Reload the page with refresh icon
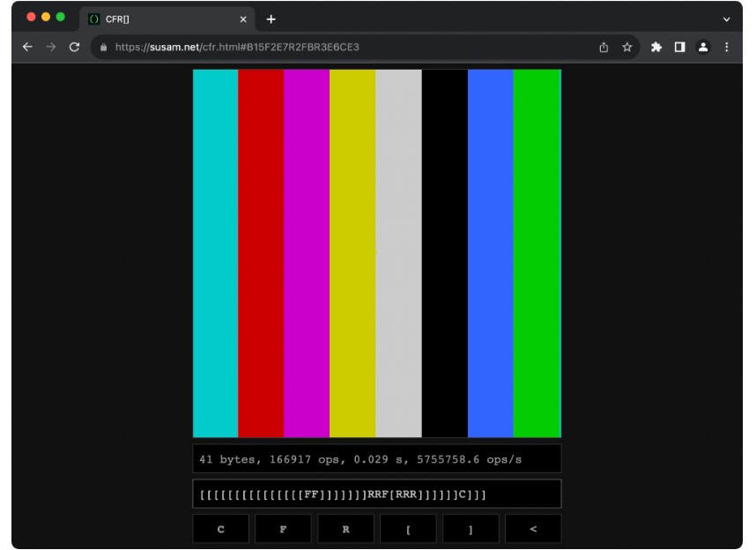756x550 pixels. tap(74, 48)
